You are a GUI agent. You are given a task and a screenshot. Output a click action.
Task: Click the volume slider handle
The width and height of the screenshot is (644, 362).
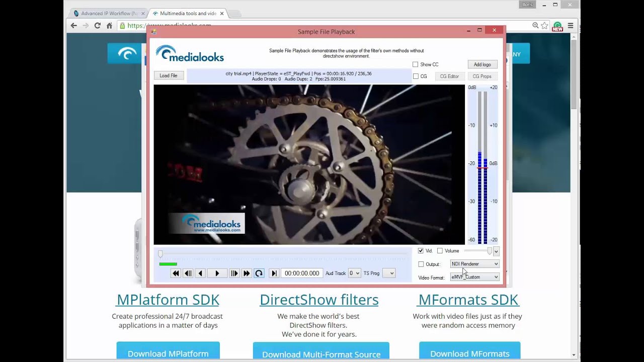point(490,251)
